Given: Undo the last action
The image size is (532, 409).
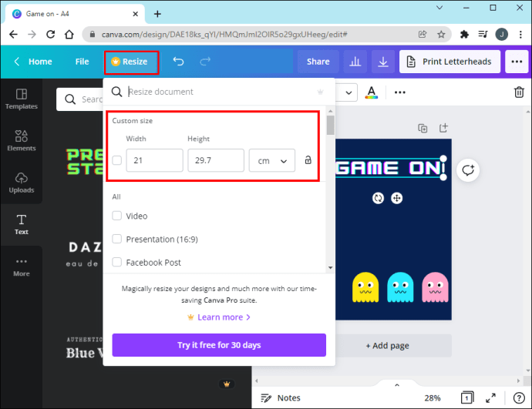Looking at the screenshot, I should tap(178, 62).
